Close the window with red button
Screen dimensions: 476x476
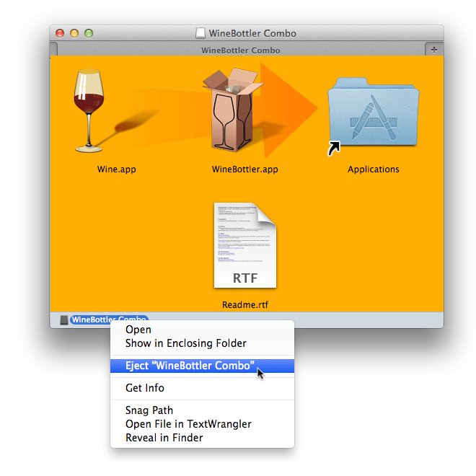tap(60, 33)
